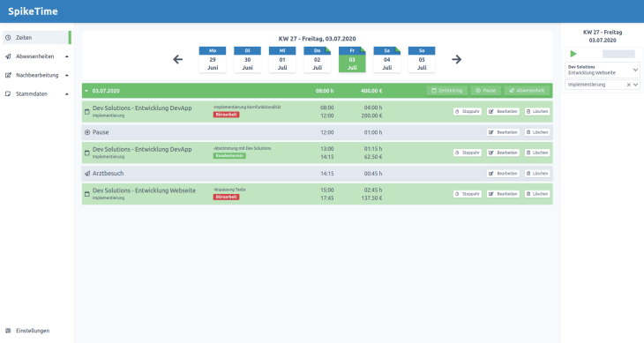Click the 'KW 27 - Freitag, 03.07.2020' heading
Image resolution: width=644 pixels, height=343 pixels.
(x=317, y=39)
